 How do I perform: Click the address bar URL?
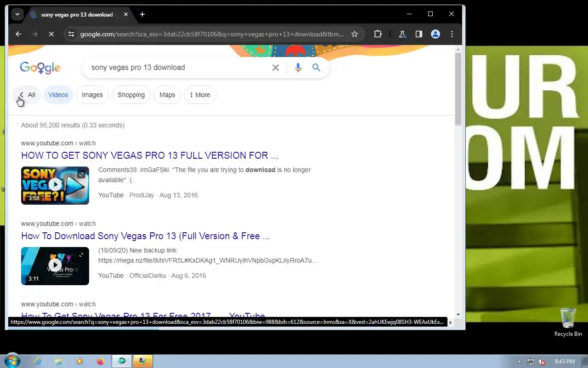(212, 34)
